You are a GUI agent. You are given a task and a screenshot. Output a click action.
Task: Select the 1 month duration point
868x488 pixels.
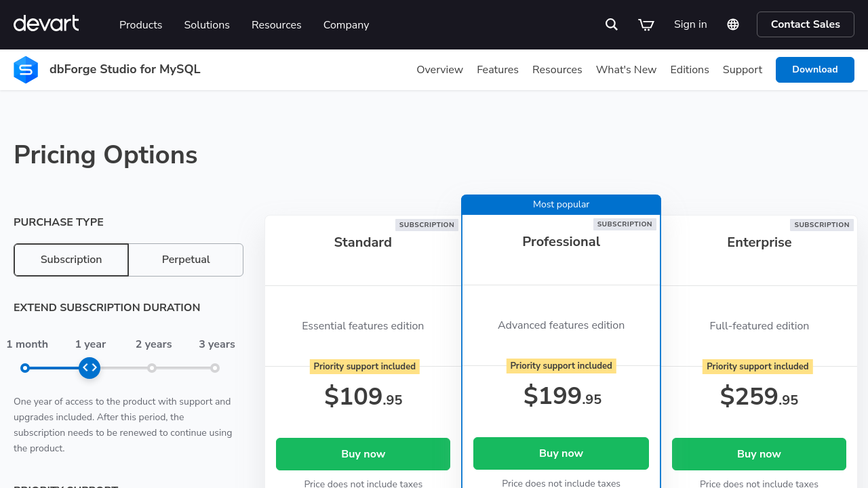click(25, 368)
